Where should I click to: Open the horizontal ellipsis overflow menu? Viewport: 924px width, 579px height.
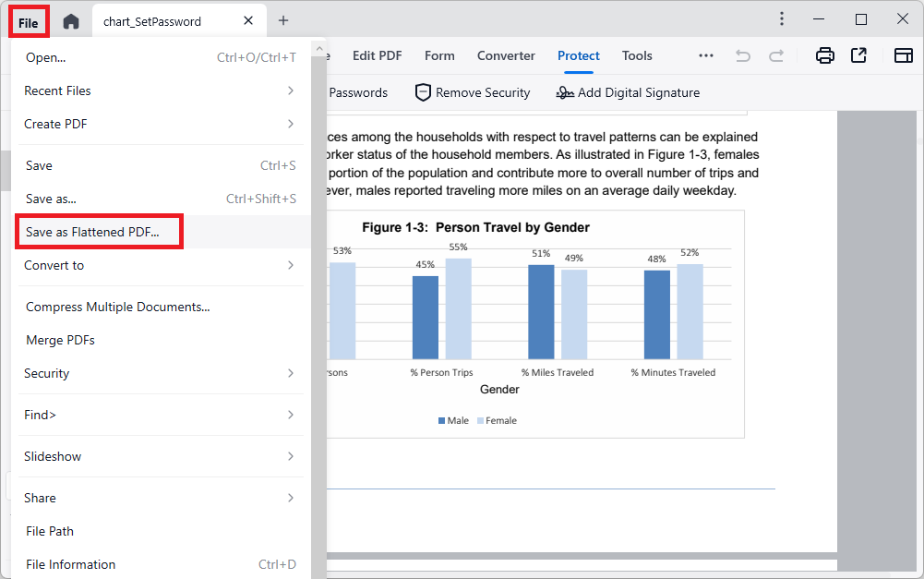706,55
